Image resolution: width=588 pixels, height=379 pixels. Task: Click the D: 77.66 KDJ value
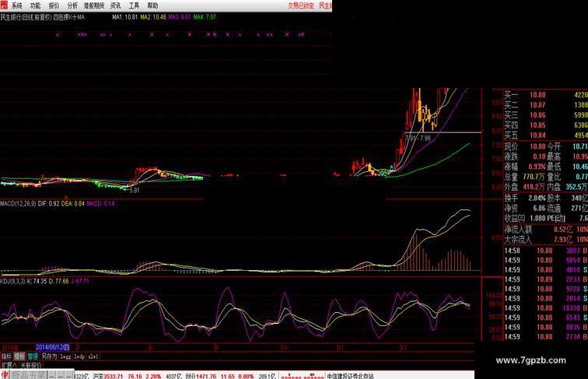pos(58,281)
